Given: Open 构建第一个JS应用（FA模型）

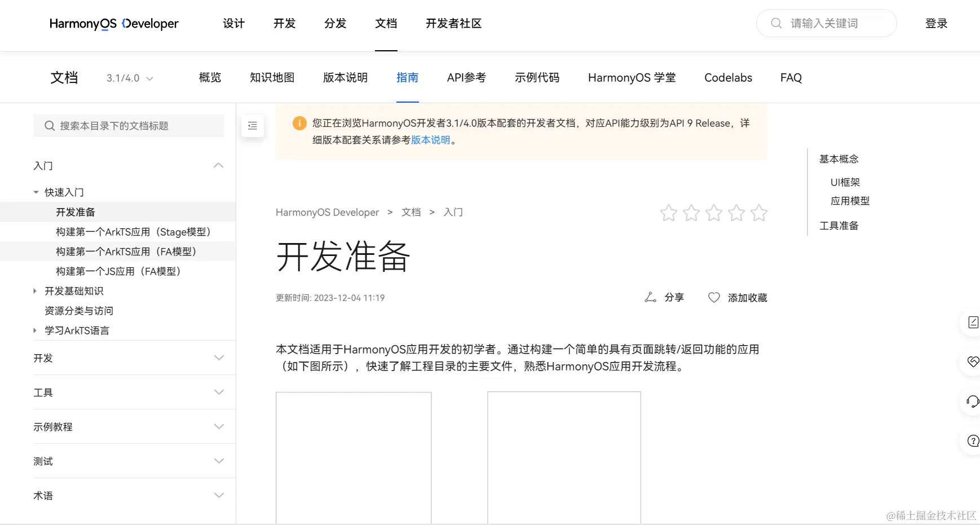Looking at the screenshot, I should [118, 271].
